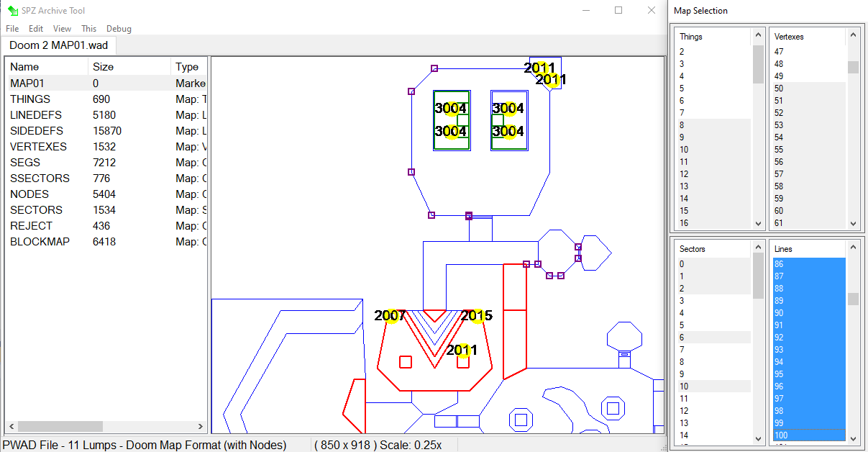This screenshot has height=452, width=868.
Task: Select vertex 50 in Vertexes list
Action: [808, 89]
